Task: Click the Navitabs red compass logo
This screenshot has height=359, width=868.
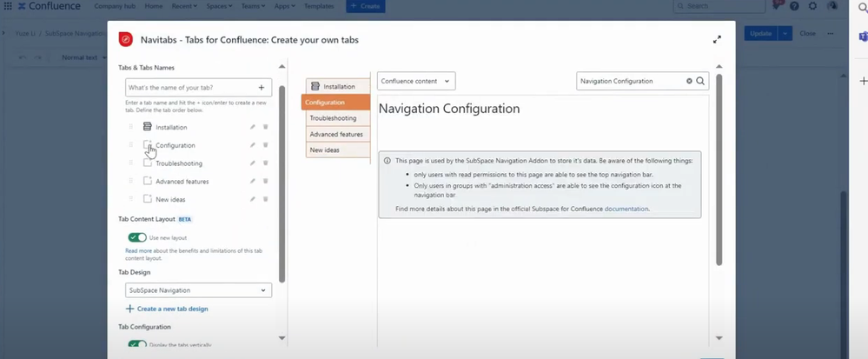Action: [x=126, y=39]
